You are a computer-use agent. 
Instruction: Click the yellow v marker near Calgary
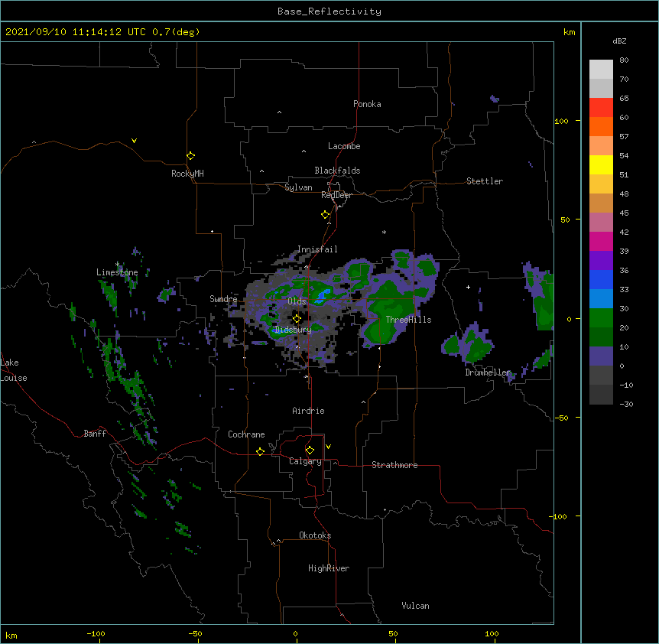tap(328, 447)
